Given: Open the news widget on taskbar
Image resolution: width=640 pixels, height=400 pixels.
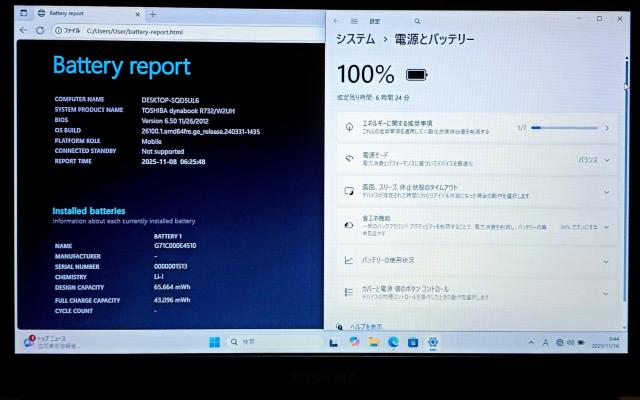Looking at the screenshot, I should 51,342.
